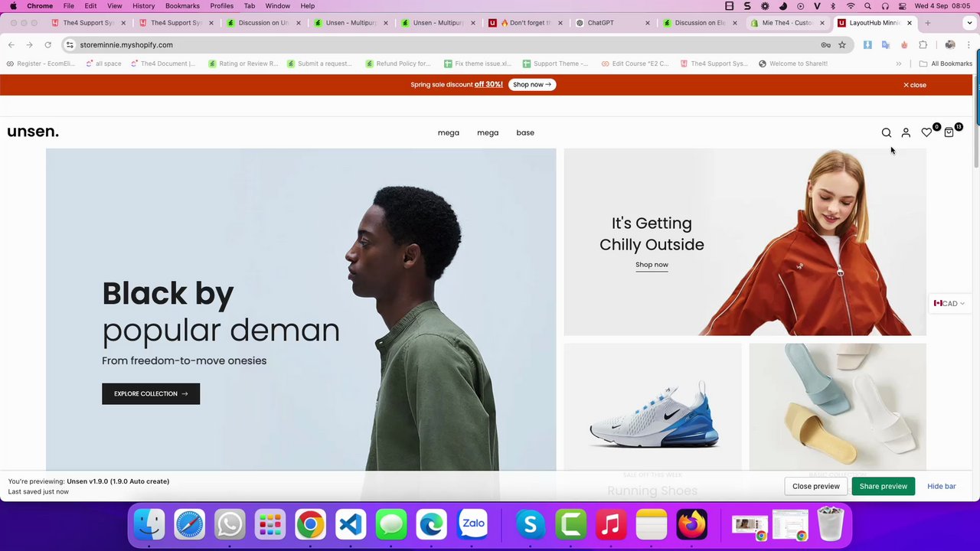980x551 pixels.
Task: Click Shop now under Chilly Outside
Action: 652,265
